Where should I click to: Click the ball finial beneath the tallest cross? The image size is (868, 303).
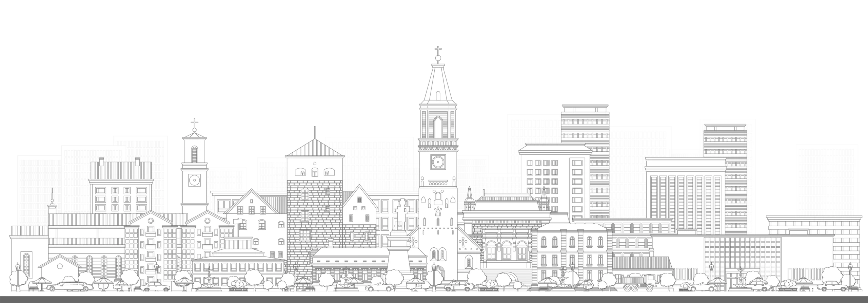438,59
